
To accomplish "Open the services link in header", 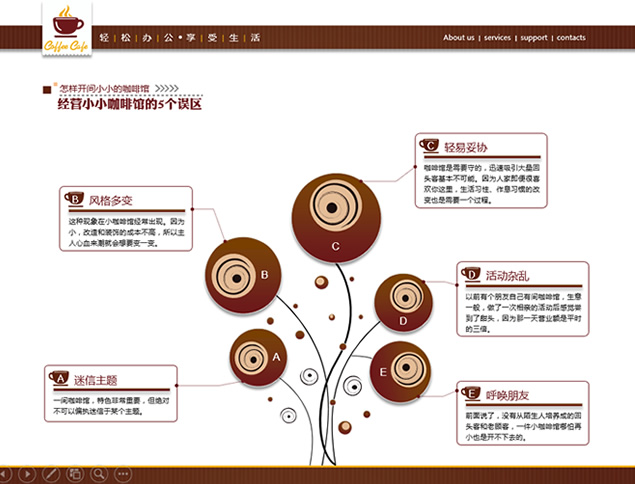I will point(497,38).
